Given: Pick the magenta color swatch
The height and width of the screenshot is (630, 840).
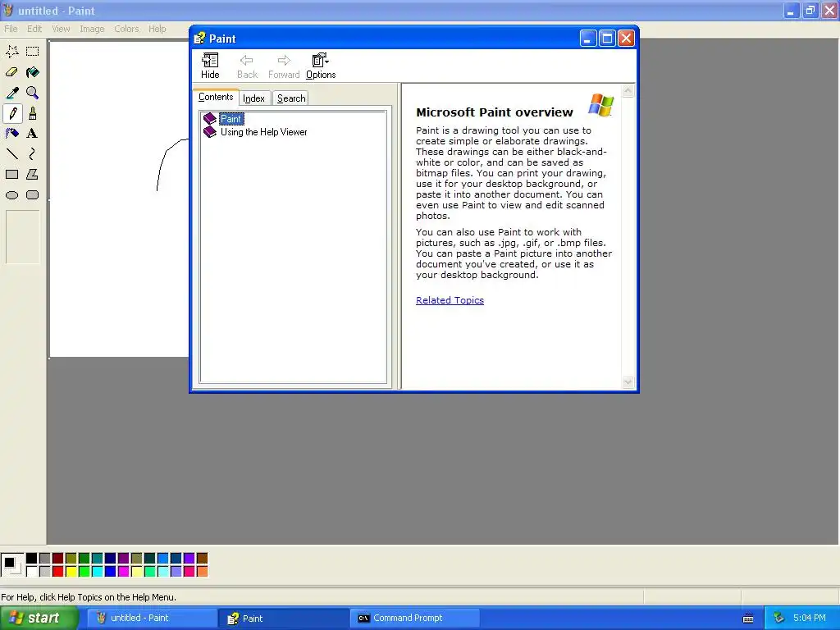Looking at the screenshot, I should 123,572.
